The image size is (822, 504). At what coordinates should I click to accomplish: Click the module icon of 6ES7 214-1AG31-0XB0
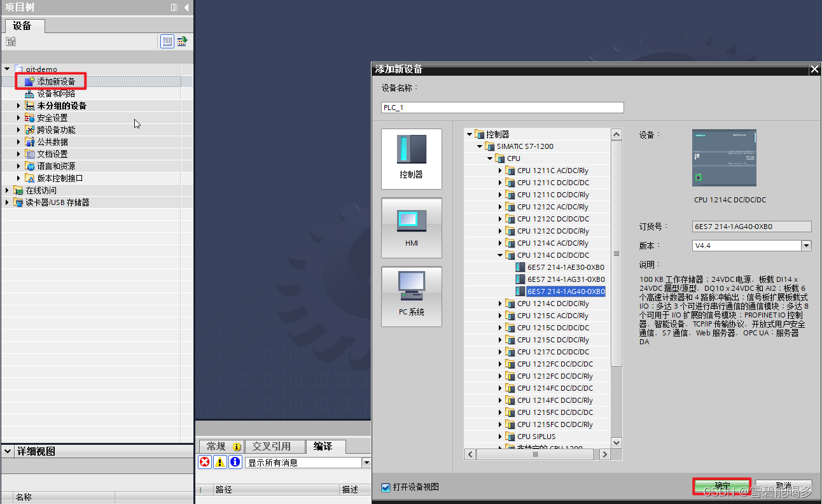click(x=520, y=279)
